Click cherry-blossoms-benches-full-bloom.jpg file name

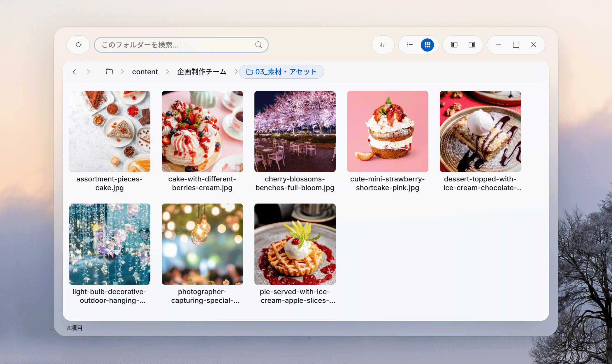click(295, 183)
